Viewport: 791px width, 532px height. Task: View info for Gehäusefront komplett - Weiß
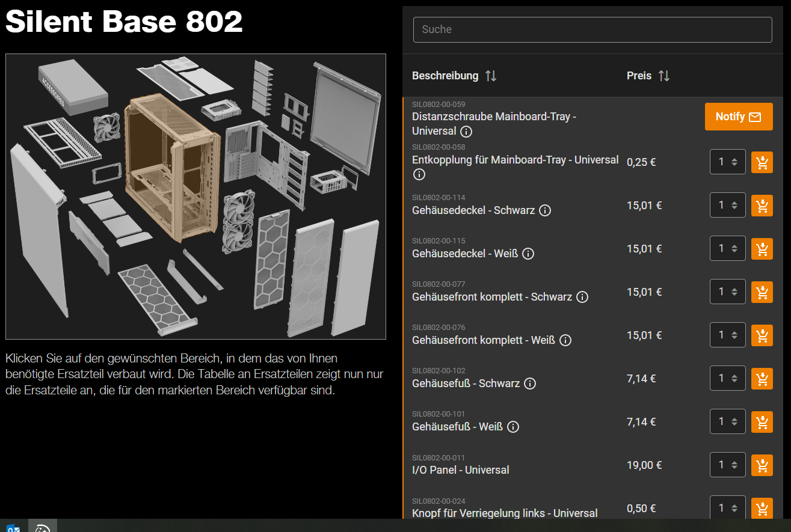(565, 340)
